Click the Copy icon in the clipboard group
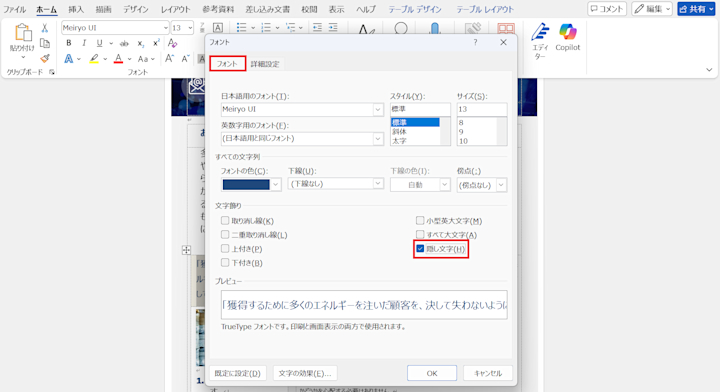Viewport: 720px width, 392px height. pos(45,43)
